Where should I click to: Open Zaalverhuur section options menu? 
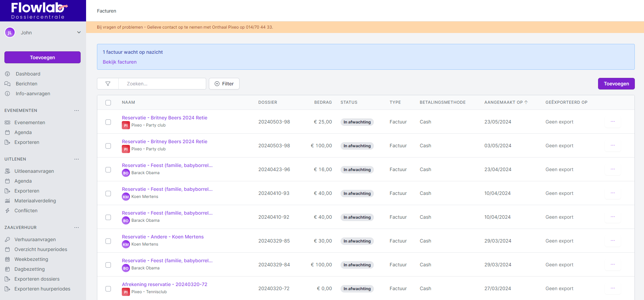coord(77,228)
